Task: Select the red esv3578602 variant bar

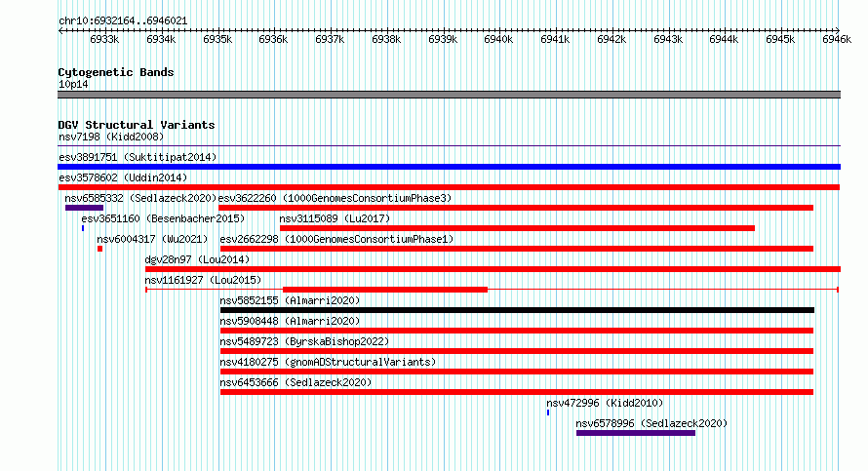Action: [x=449, y=187]
